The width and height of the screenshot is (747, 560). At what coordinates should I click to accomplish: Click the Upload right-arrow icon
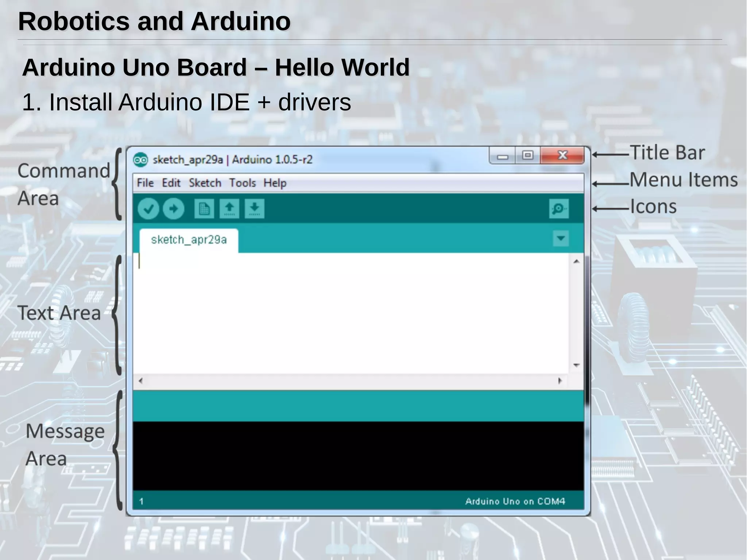point(173,209)
